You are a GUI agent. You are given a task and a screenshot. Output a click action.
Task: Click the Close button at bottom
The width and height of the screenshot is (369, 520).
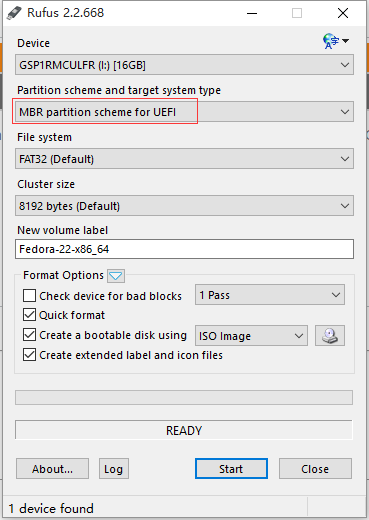[315, 469]
